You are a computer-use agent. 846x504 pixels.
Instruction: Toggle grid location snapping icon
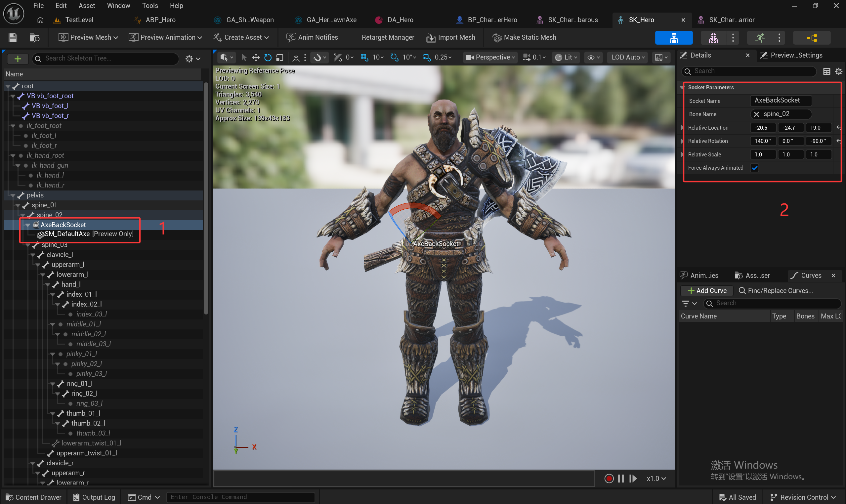tap(364, 58)
